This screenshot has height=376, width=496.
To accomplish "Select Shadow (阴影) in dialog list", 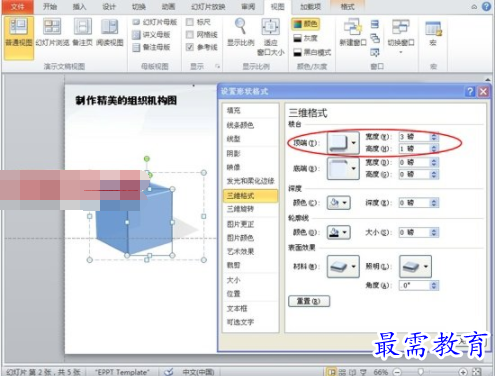I will 250,153.
